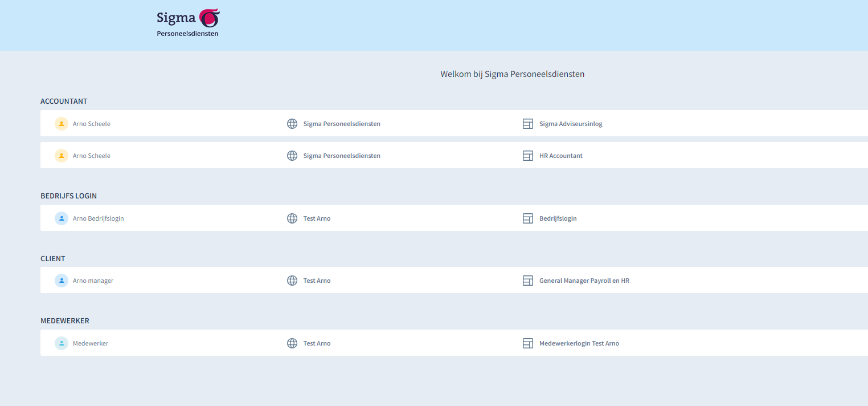
Task: Click avatar icon beside Medewerker name
Action: pyautogui.click(x=62, y=343)
